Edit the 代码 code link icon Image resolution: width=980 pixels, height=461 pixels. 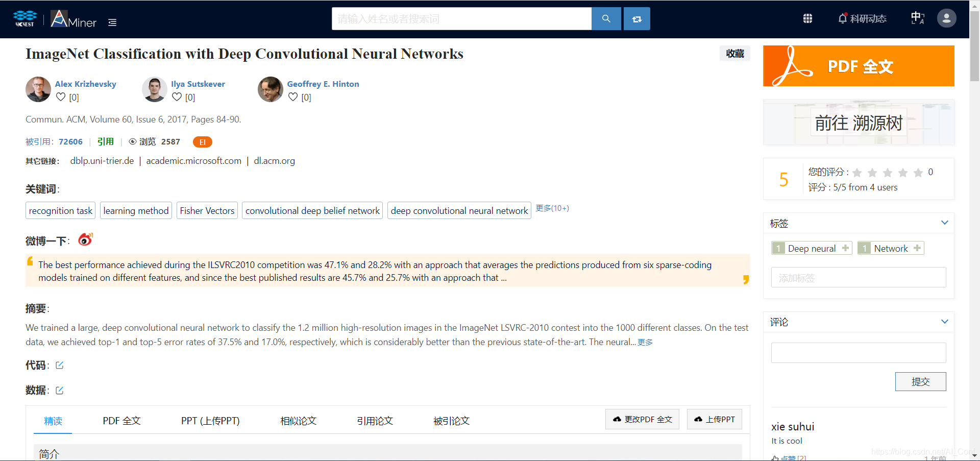pos(60,365)
